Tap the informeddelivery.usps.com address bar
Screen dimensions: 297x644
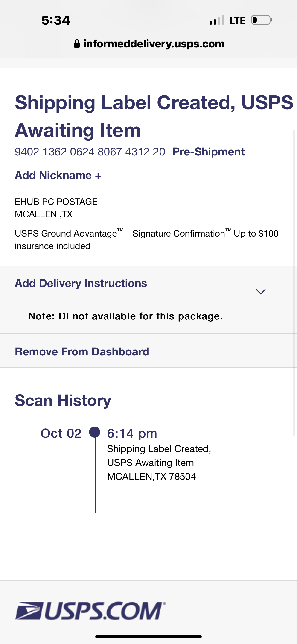[x=154, y=44]
